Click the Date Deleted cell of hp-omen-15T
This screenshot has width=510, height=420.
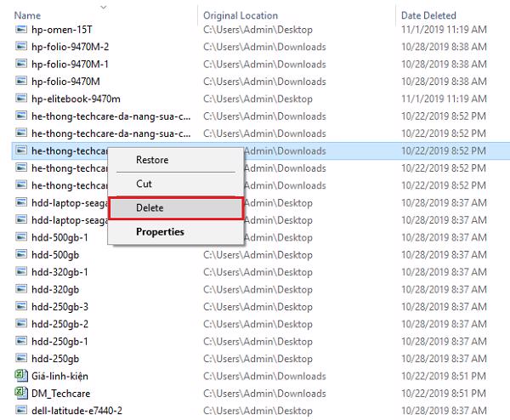tap(444, 30)
